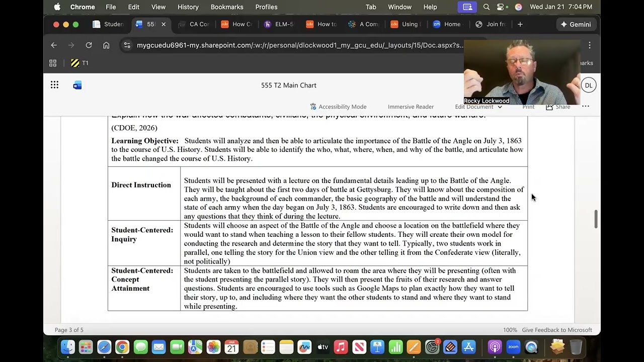Open Photos from the Dock

[213, 347]
